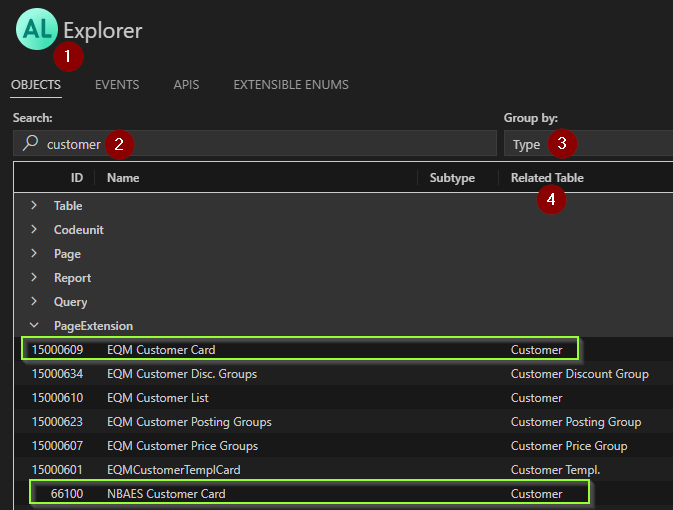Expand the Table group
Image resolution: width=673 pixels, height=510 pixels.
point(34,206)
